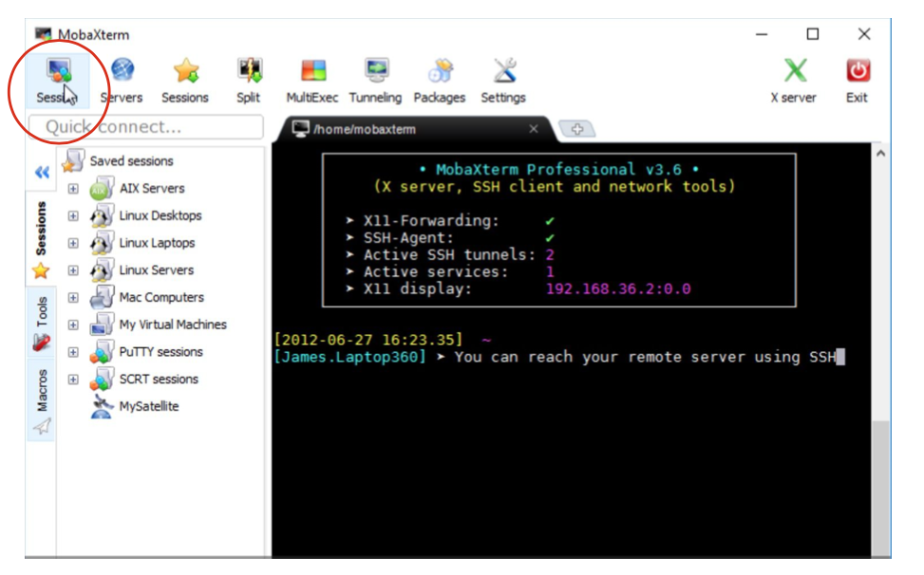Switch to the Sessions side tab

[41, 239]
